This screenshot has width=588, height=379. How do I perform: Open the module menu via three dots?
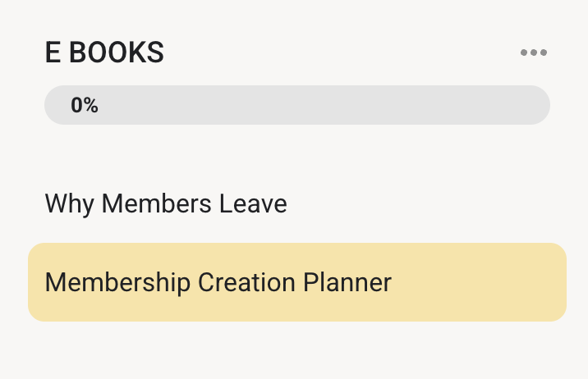pyautogui.click(x=533, y=53)
